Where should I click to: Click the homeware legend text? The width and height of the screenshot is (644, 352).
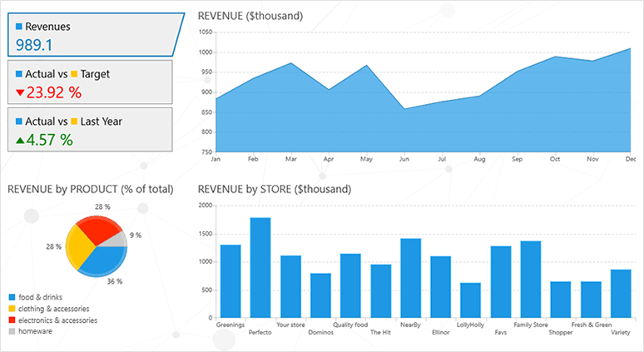(x=35, y=331)
